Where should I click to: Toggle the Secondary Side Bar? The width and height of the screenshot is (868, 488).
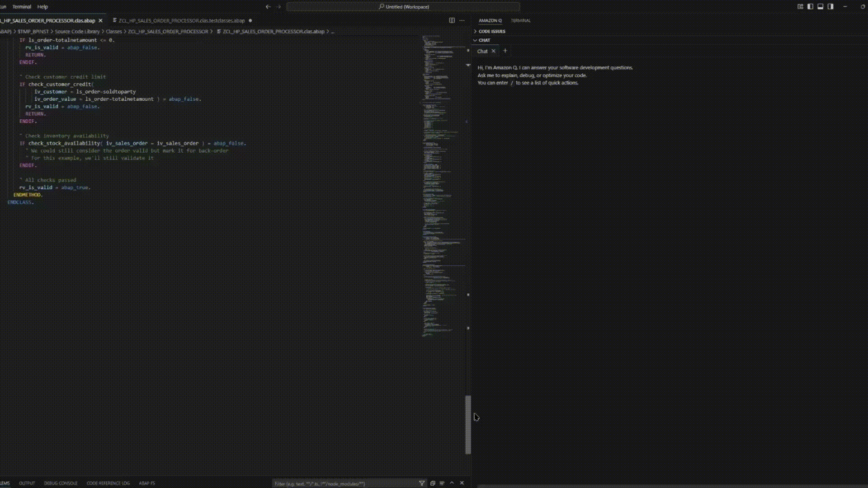click(831, 7)
